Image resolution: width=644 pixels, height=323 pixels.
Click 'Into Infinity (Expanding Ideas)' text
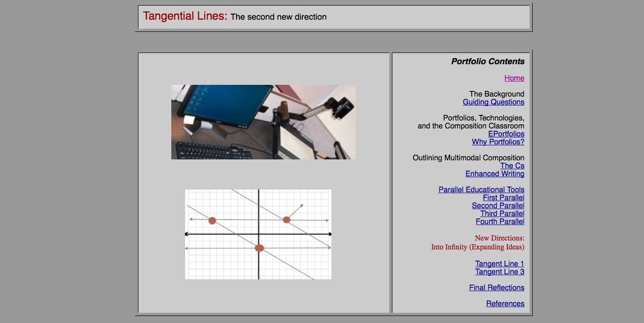(x=478, y=247)
